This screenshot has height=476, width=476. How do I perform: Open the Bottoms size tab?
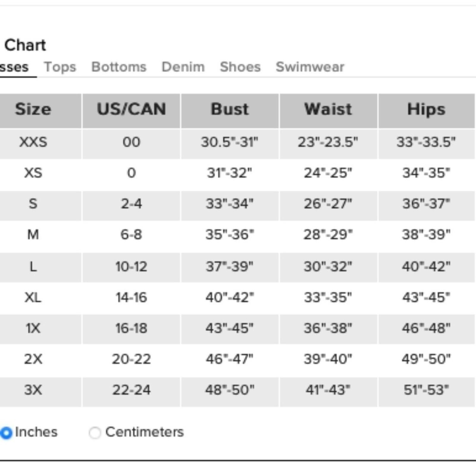click(119, 67)
